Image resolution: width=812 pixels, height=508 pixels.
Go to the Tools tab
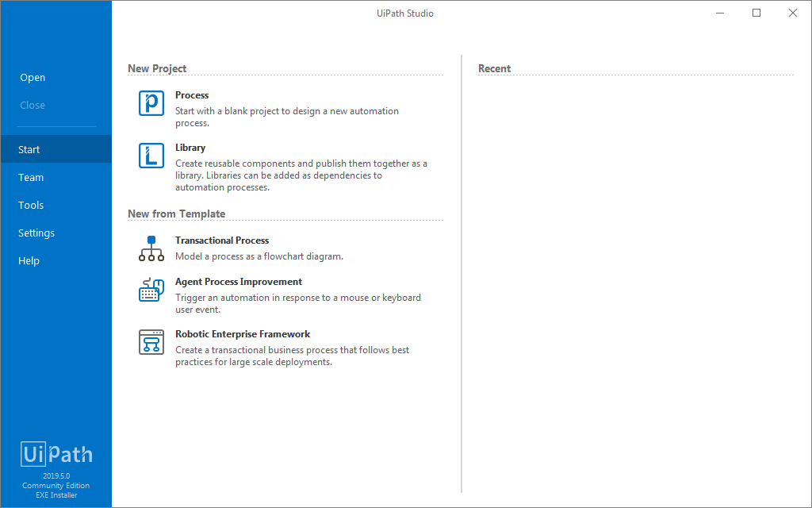pos(56,206)
